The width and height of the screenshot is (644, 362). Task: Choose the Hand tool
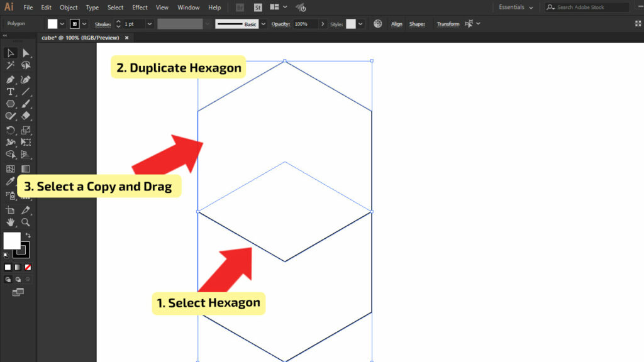click(11, 222)
